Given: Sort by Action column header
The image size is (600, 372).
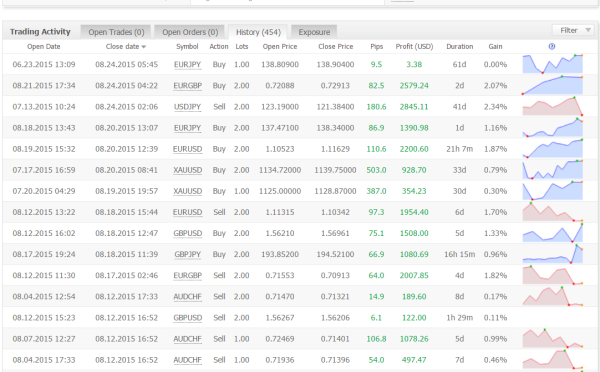Looking at the screenshot, I should click(218, 47).
